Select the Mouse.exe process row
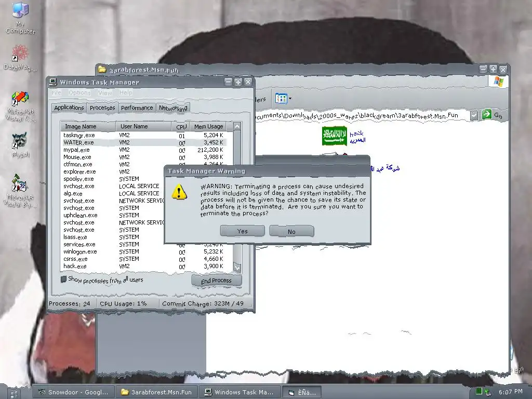 tap(143, 157)
